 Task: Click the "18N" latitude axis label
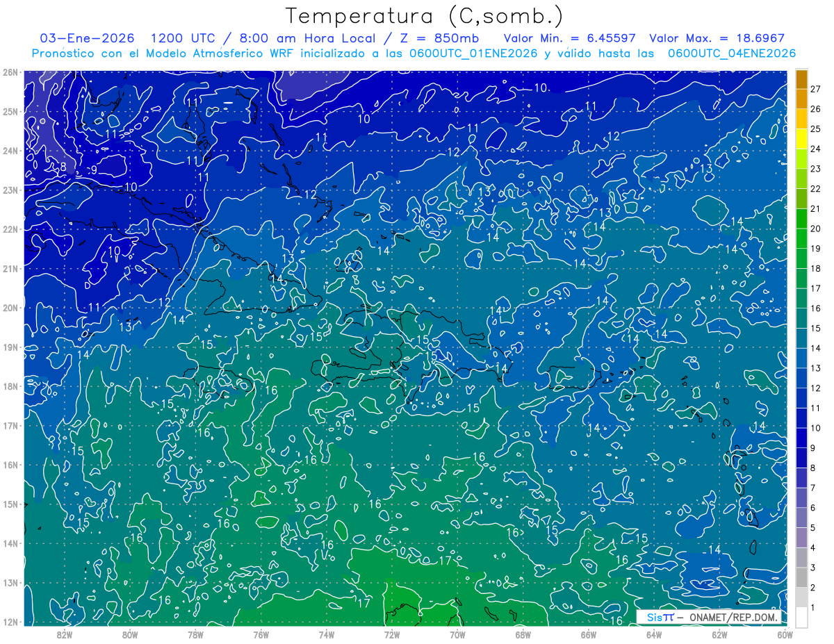point(10,386)
